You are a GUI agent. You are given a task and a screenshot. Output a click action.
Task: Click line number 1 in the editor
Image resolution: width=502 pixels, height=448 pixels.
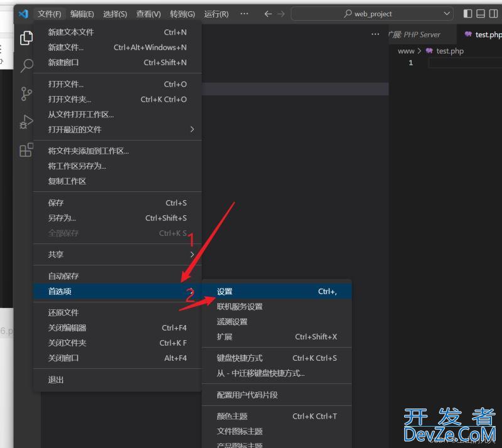pyautogui.click(x=411, y=63)
